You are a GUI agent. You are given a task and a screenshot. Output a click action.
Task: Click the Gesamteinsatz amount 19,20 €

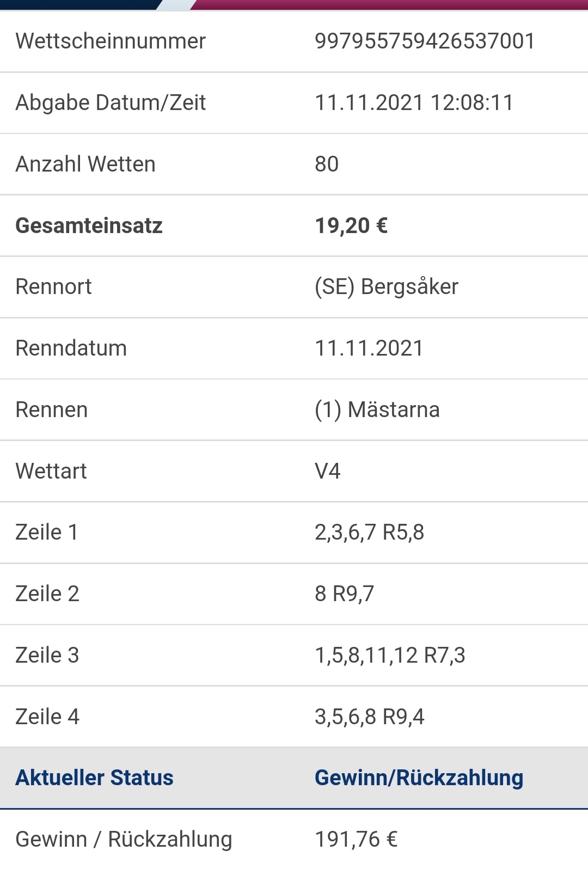pyautogui.click(x=351, y=226)
